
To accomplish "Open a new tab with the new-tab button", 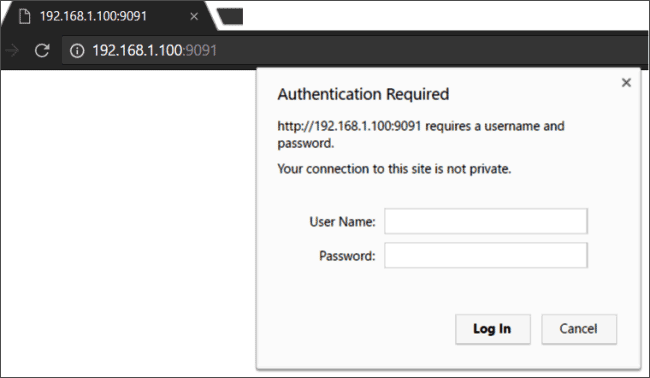I will (x=230, y=17).
